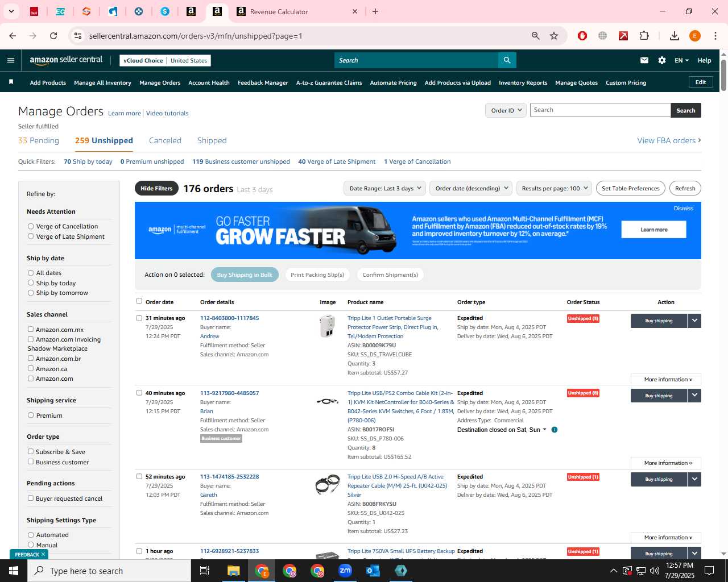Viewport: 728px width, 582px height.
Task: Click the surge protector product thumbnail
Action: (327, 326)
